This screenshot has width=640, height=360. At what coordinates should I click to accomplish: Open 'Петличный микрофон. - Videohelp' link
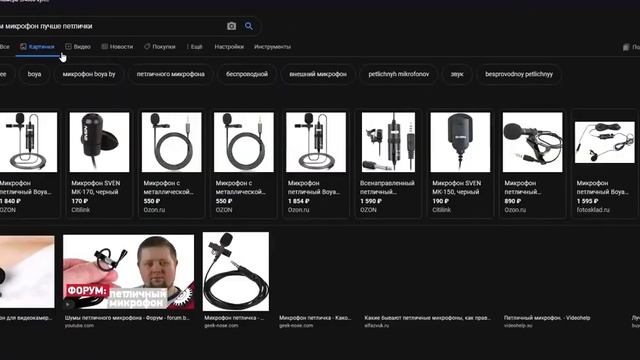[x=547, y=318]
